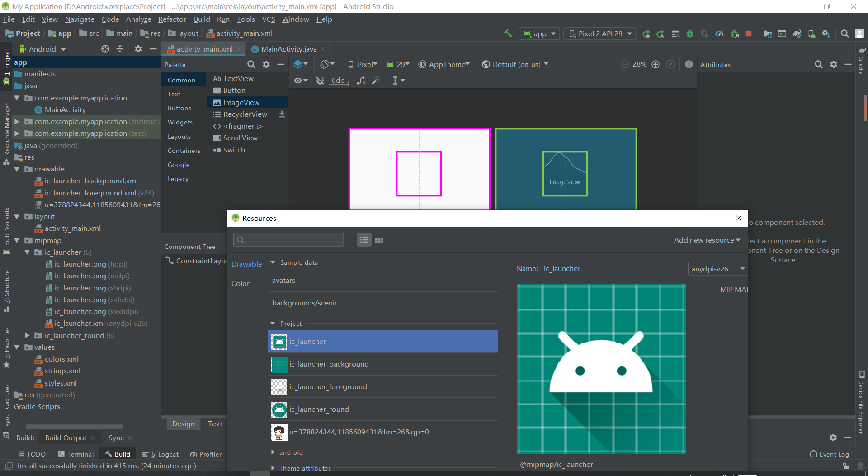This screenshot has width=868, height=476.
Task: Toggle autoconnect magnet in design toolbar
Action: [x=320, y=81]
